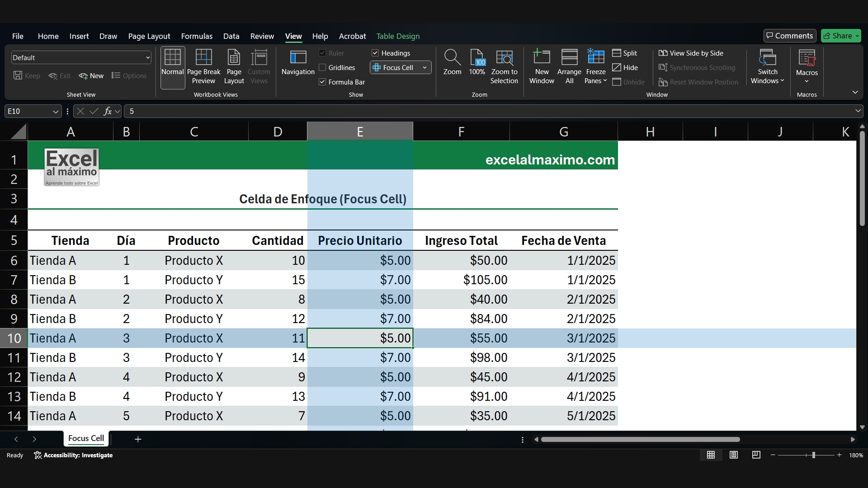
Task: Hide the current window
Action: 625,67
